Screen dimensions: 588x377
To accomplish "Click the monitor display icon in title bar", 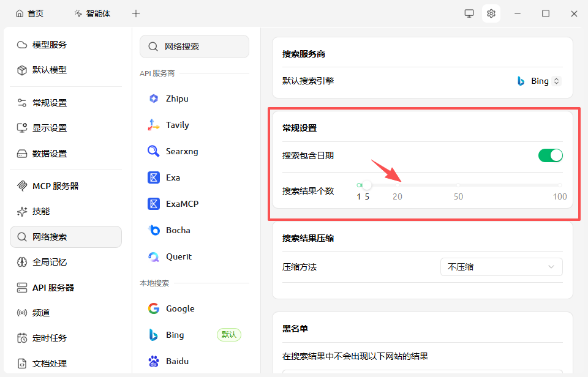I will pyautogui.click(x=469, y=13).
